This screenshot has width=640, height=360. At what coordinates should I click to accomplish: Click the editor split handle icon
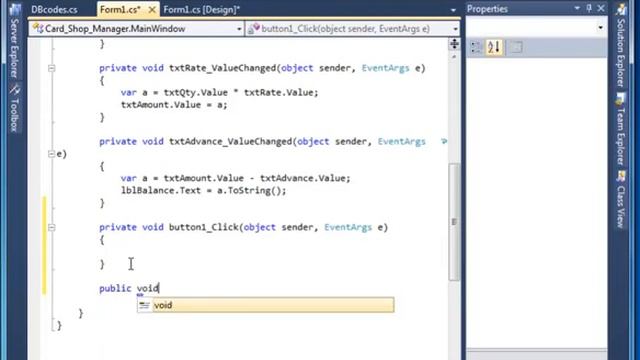[454, 44]
